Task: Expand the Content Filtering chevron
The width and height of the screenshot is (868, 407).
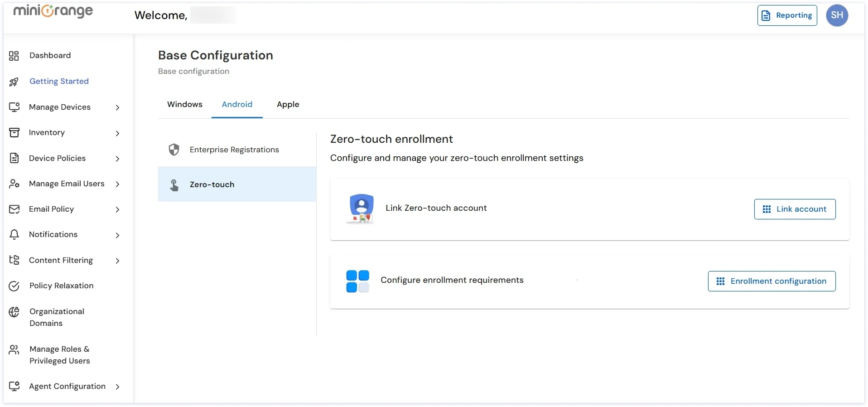Action: (x=117, y=261)
